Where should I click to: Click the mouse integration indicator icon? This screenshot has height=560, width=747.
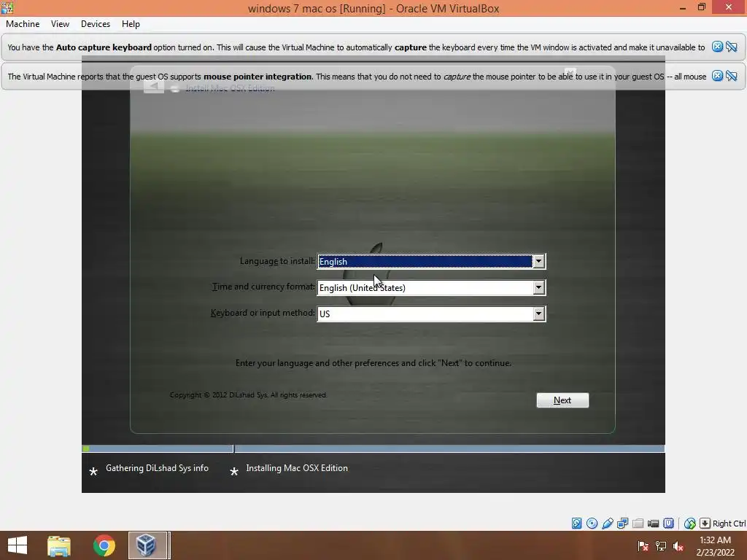pyautogui.click(x=690, y=524)
